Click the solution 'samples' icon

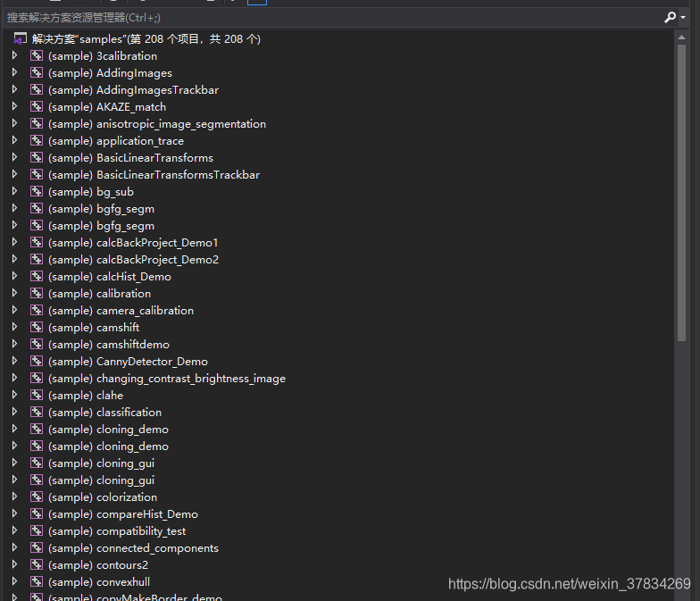(x=20, y=39)
